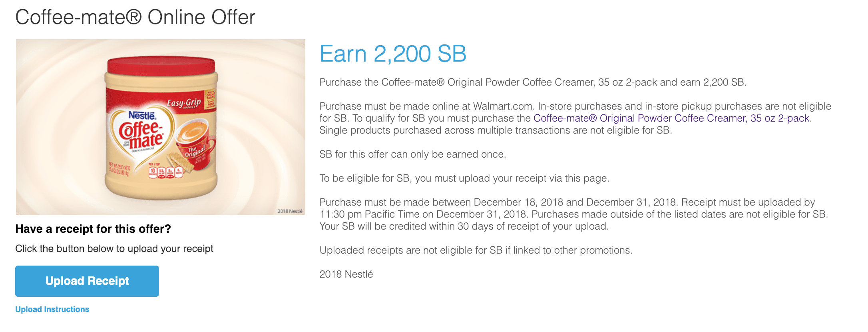The height and width of the screenshot is (332, 868).
Task: Click the Nestlé logo on the canister
Action: pyautogui.click(x=142, y=115)
